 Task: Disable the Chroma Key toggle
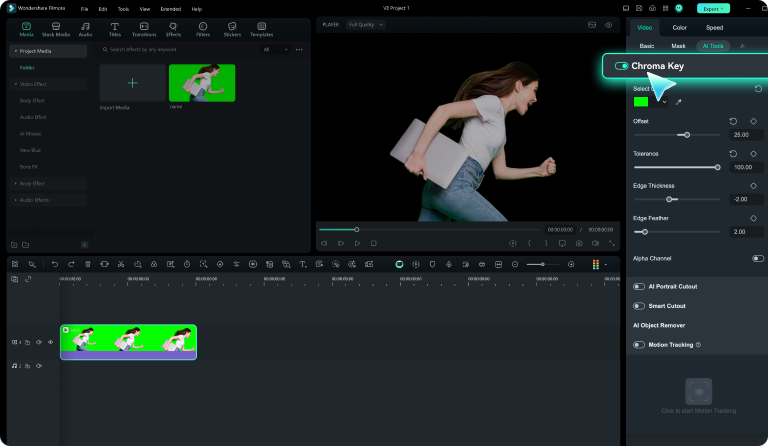622,66
